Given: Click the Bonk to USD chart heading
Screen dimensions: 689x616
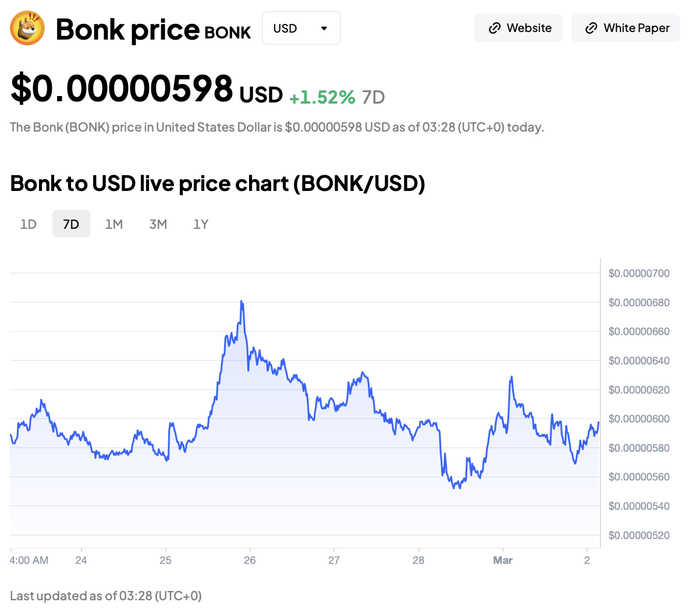Looking at the screenshot, I should point(218,183).
